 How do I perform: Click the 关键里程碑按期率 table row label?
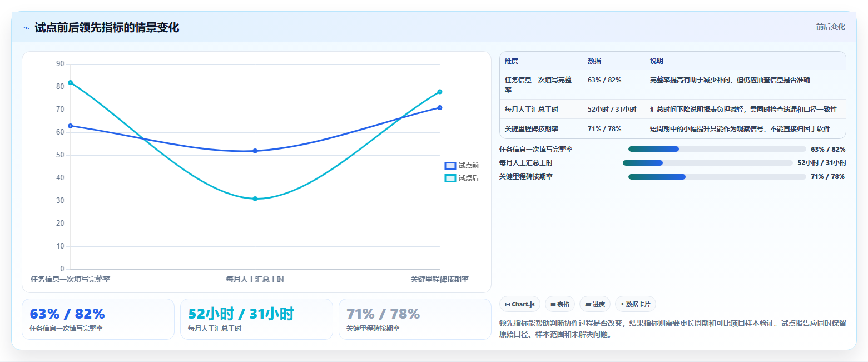[x=532, y=129]
